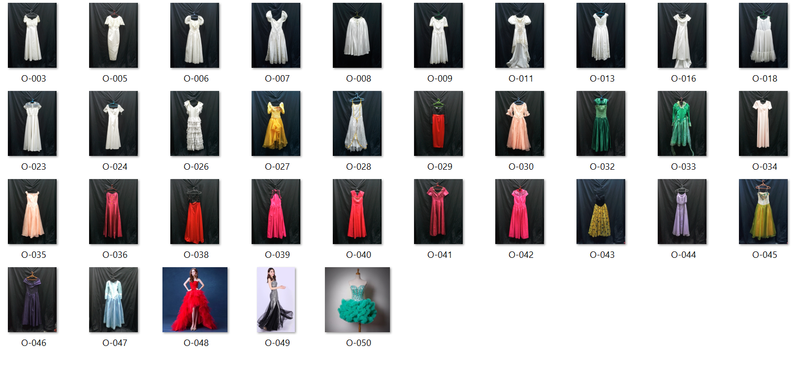Select the O-023 dress thumbnail
The width and height of the screenshot is (800, 367).
click(x=32, y=124)
